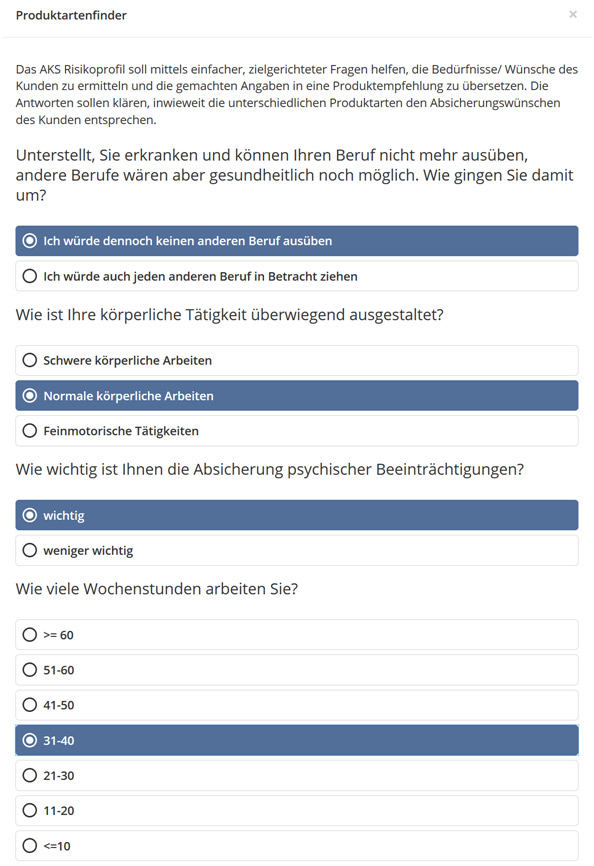Select "11-20" weekly hours
Image resolution: width=594 pixels, height=866 pixels.
(x=297, y=811)
